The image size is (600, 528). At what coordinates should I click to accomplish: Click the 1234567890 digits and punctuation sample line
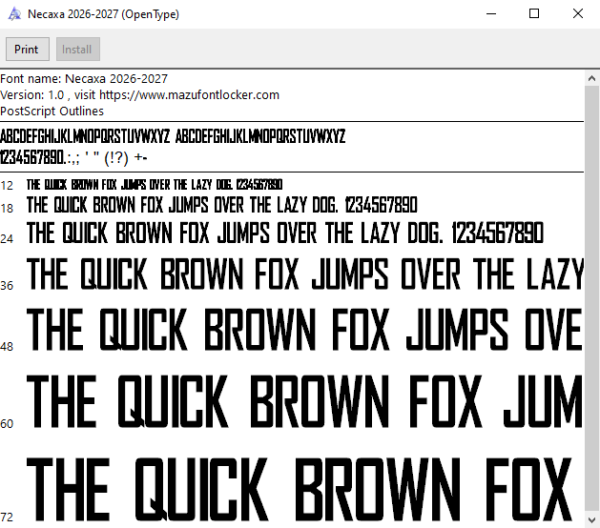(x=73, y=157)
